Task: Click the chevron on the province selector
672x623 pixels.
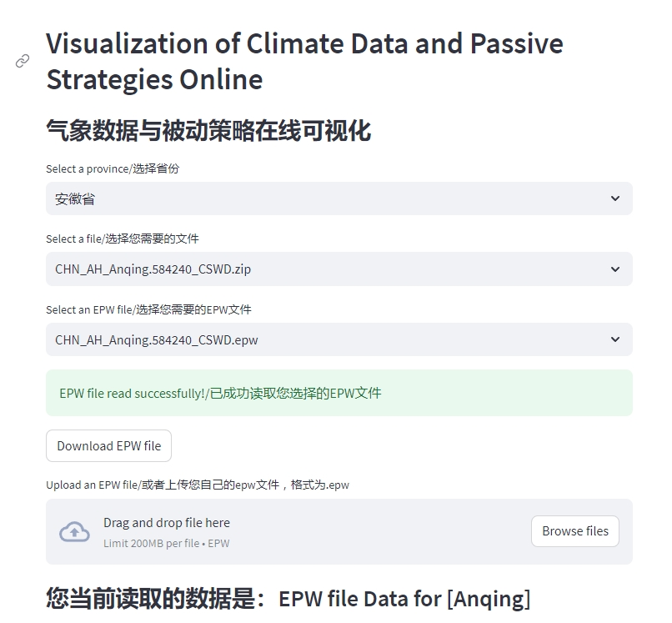Action: [615, 198]
